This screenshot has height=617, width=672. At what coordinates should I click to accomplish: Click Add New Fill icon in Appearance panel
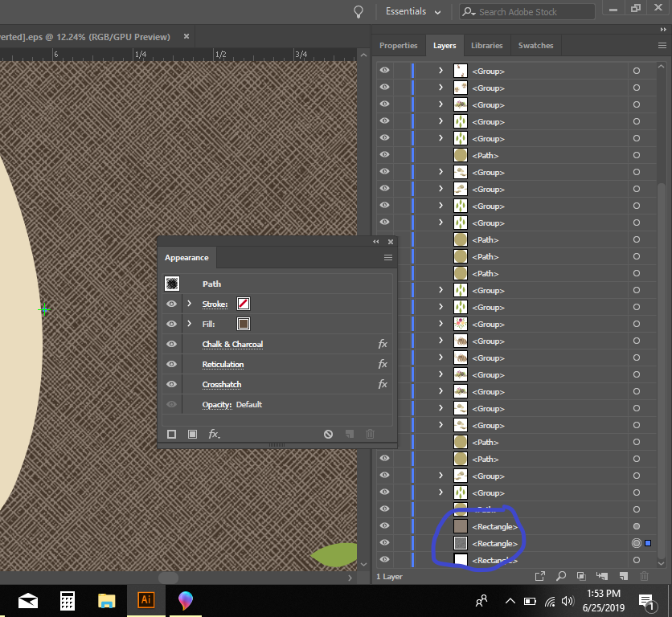pos(191,434)
